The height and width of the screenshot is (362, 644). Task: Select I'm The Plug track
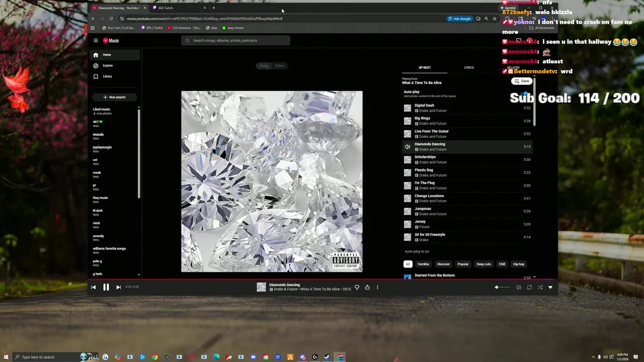click(x=467, y=186)
